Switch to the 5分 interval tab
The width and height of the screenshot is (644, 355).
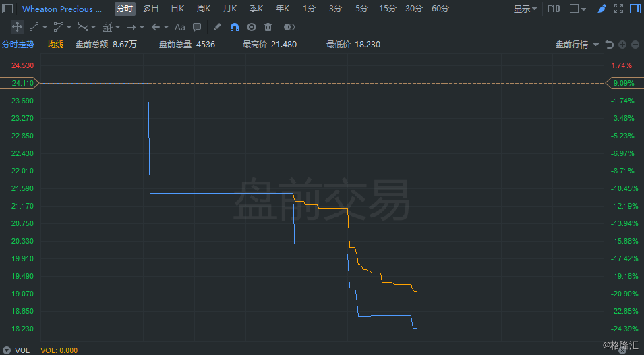(x=362, y=9)
